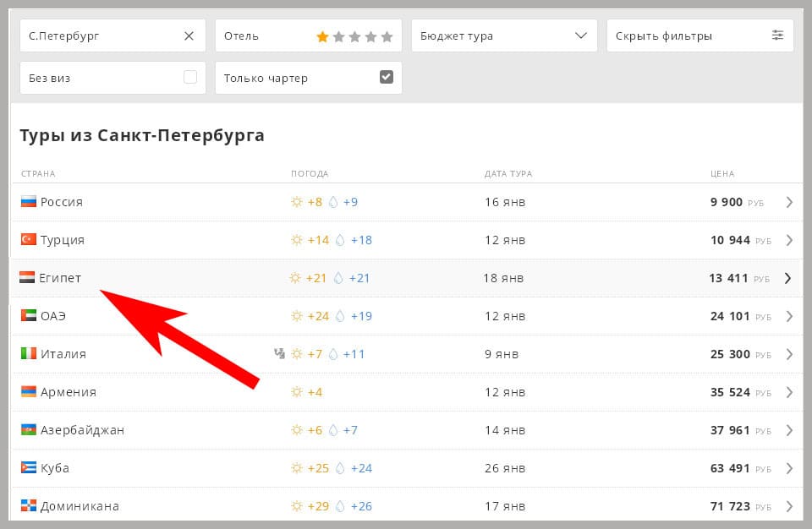812x529 pixels.
Task: Open the Армения country link
Action: (69, 392)
